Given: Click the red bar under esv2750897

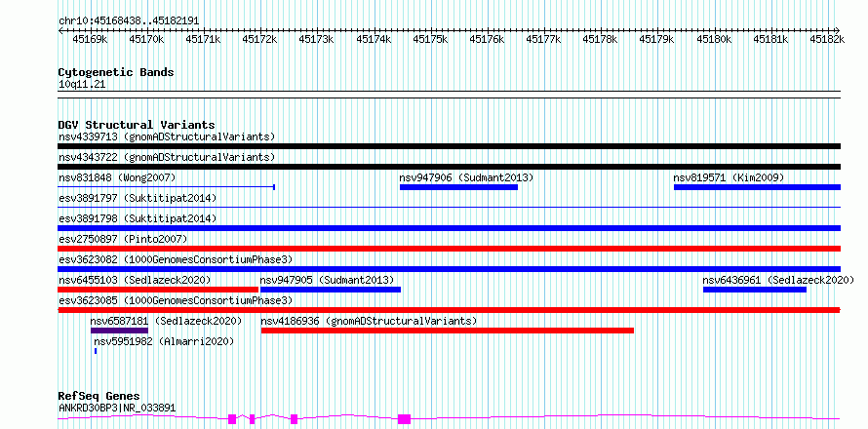Looking at the screenshot, I should click(449, 249).
